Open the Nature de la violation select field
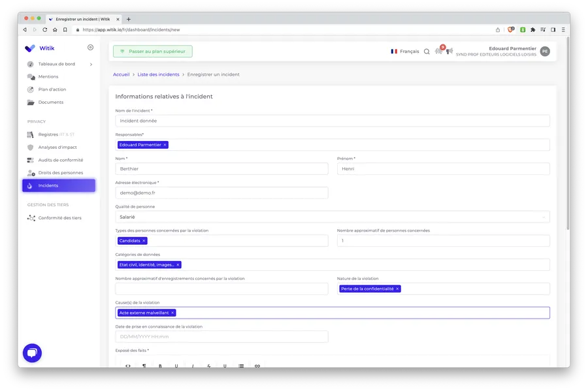Image resolution: width=588 pixels, height=391 pixels. [443, 289]
